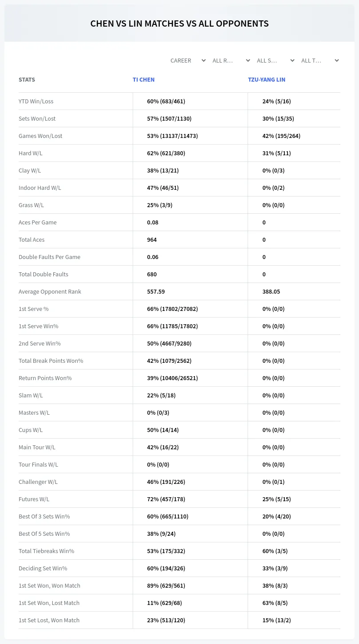This screenshot has width=359, height=644.
Task: Click Ti Chen's Hard W/L 62% value
Action: coord(166,153)
